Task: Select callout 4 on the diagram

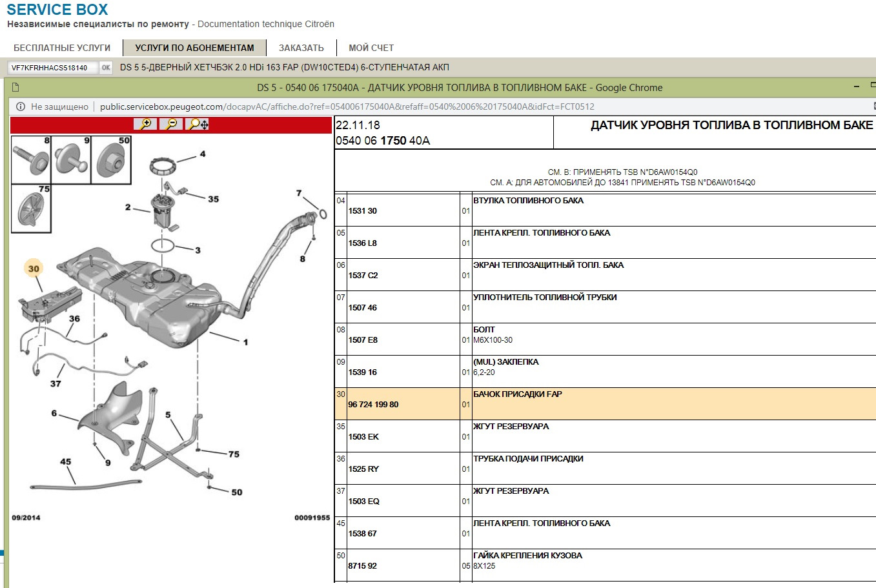Action: click(203, 154)
